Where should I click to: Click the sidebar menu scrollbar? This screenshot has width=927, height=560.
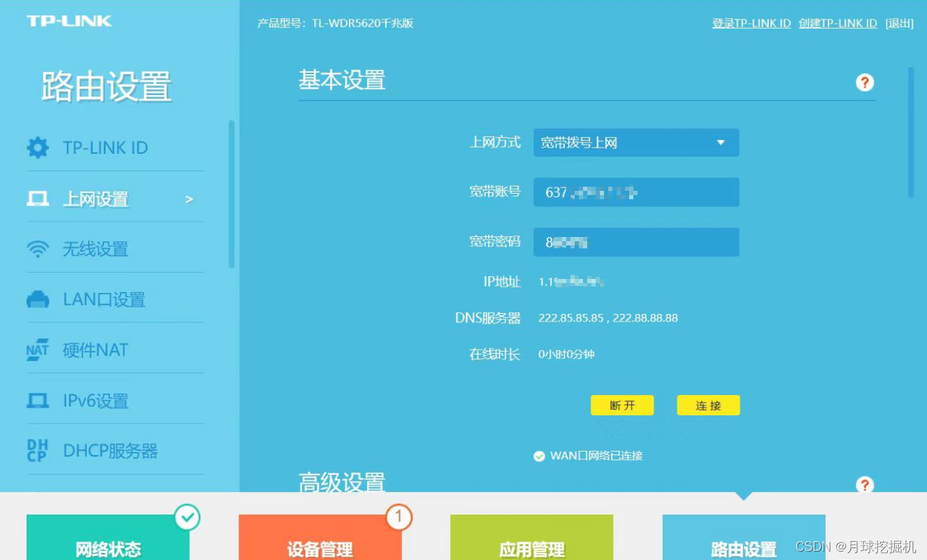point(231,194)
